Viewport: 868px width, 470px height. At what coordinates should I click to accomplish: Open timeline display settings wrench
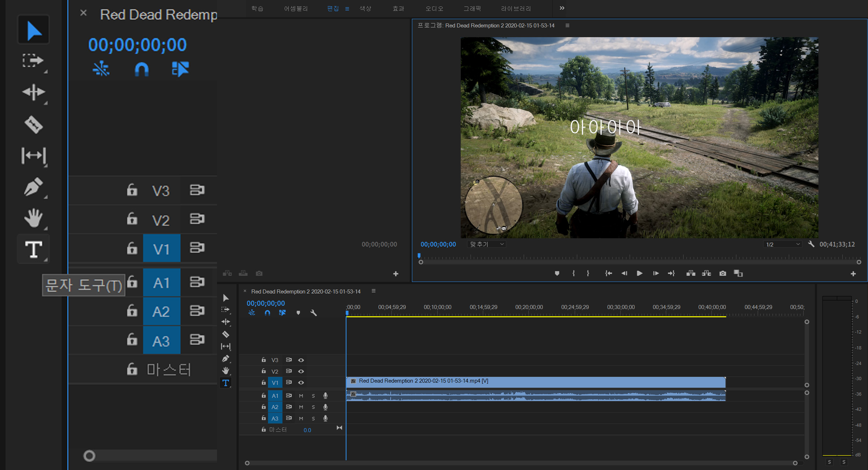(314, 313)
